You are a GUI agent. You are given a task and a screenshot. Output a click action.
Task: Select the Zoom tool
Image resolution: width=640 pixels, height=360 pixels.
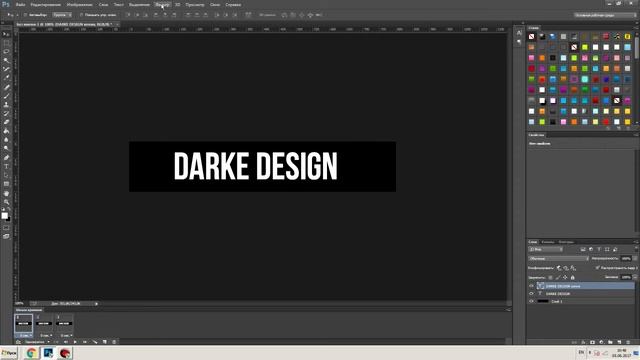pos(6,202)
